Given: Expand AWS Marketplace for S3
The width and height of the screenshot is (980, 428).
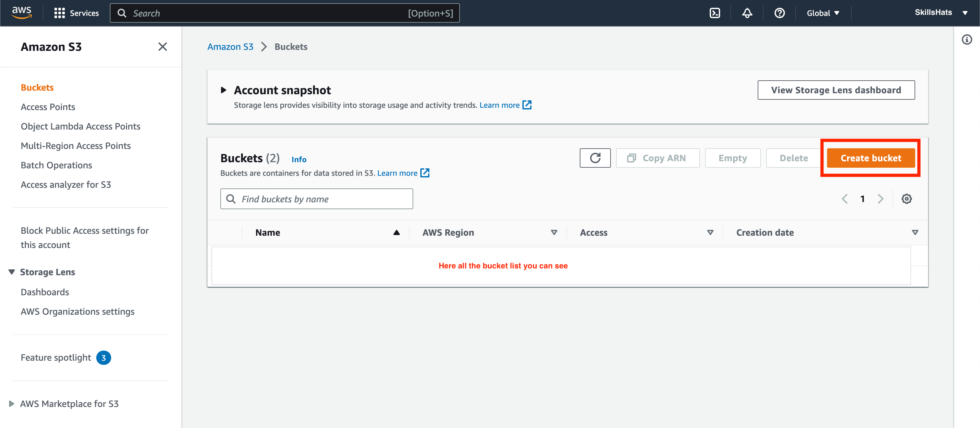Looking at the screenshot, I should point(12,403).
